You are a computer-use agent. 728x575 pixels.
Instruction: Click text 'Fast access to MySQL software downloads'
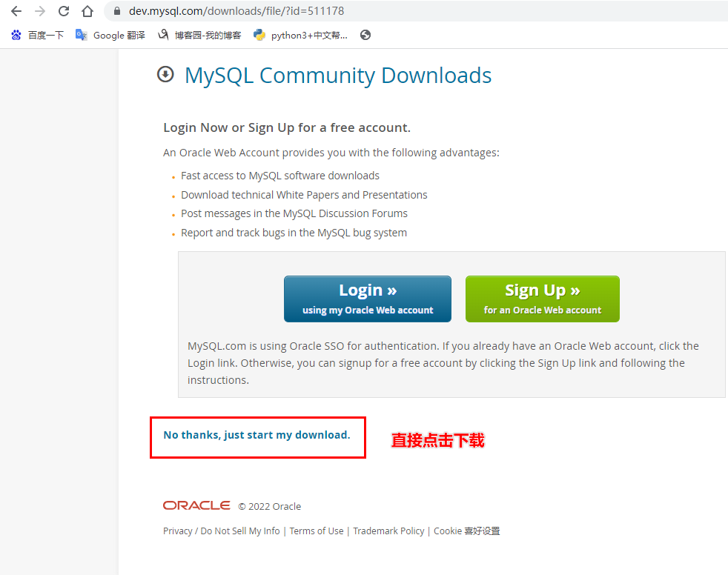(x=280, y=176)
